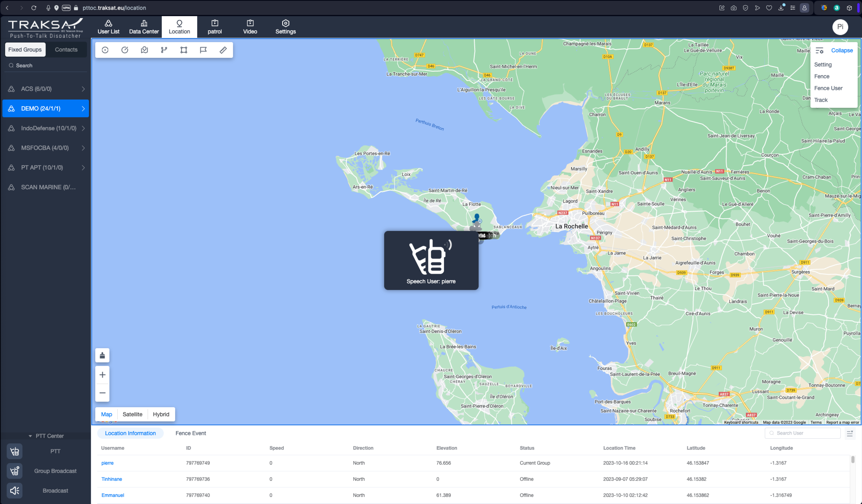
Task: Switch map view to Satellite
Action: point(132,414)
